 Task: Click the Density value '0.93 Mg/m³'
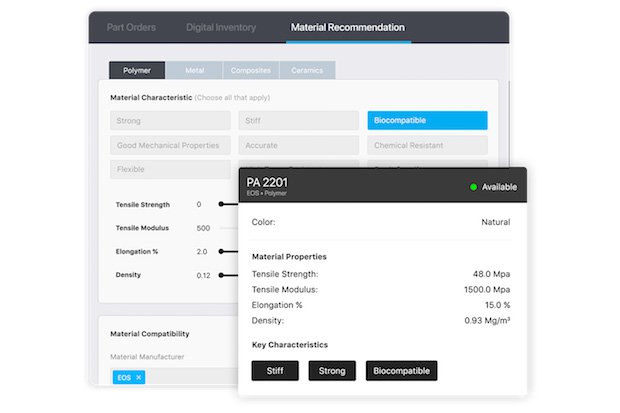(x=487, y=320)
